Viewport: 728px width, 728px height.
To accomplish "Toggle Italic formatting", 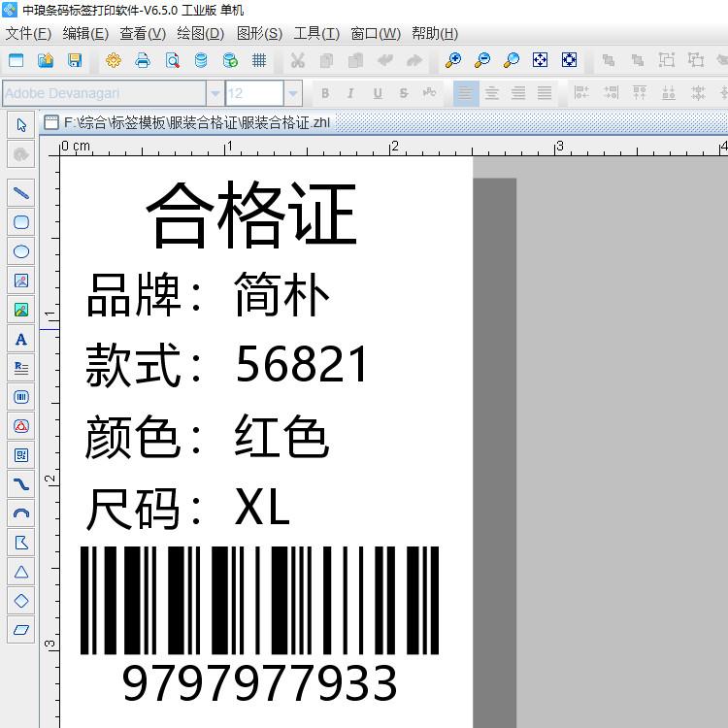I will click(351, 93).
